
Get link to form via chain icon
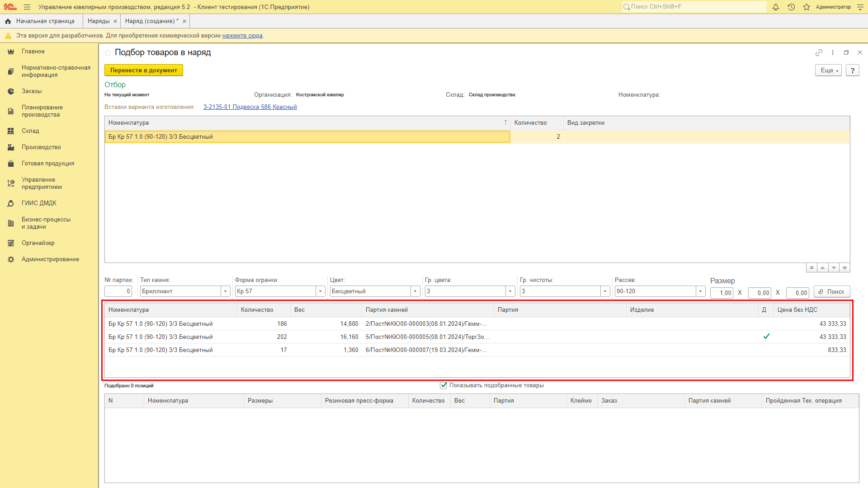(819, 52)
